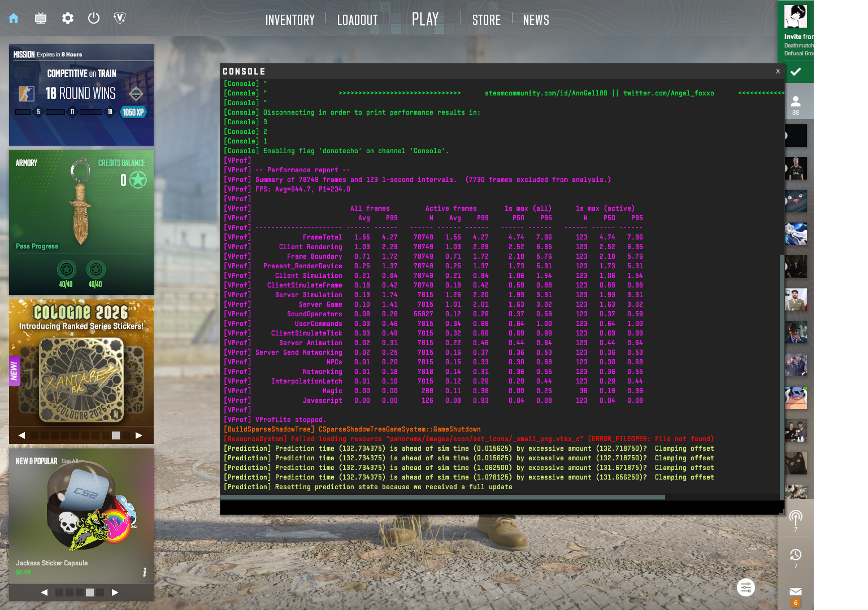Click the 1050 XP reward badge
The height and width of the screenshot is (610, 868).
[x=133, y=112]
